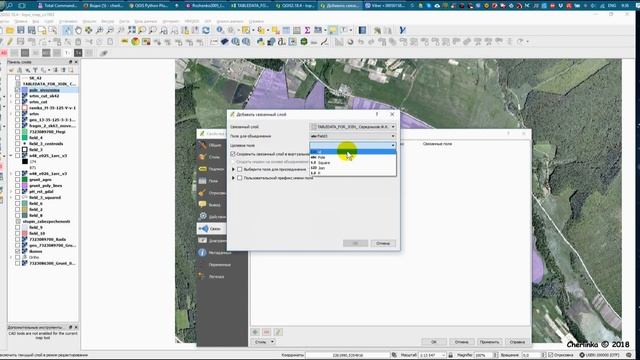The width and height of the screenshot is (640, 360).
Task: Select the Pan Map hand tool
Action: (x=78, y=30)
